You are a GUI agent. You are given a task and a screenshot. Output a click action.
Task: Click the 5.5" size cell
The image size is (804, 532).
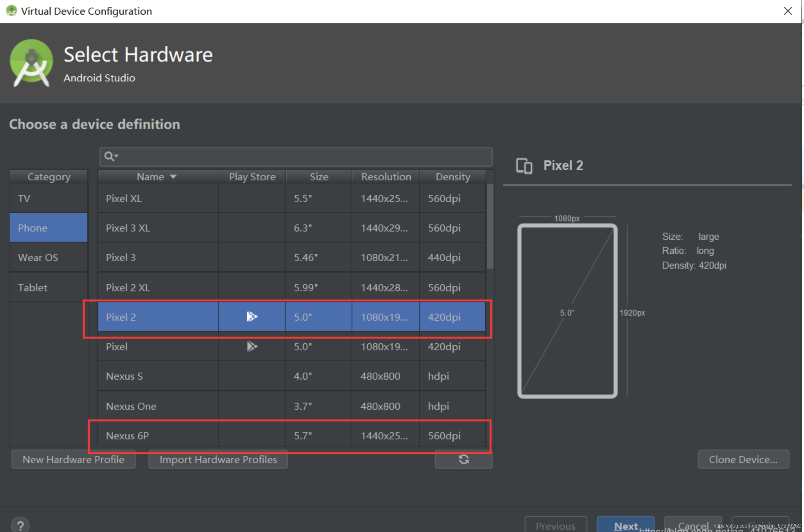[319, 198]
